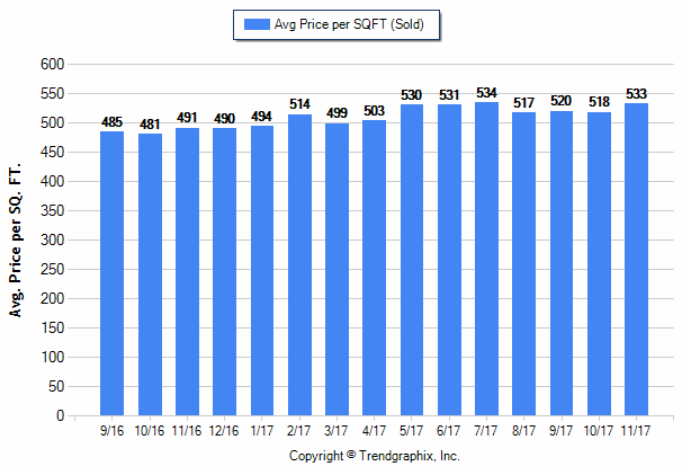Click the 11/17 bar showing 533
Screen dimensions: 690x470
[636, 259]
